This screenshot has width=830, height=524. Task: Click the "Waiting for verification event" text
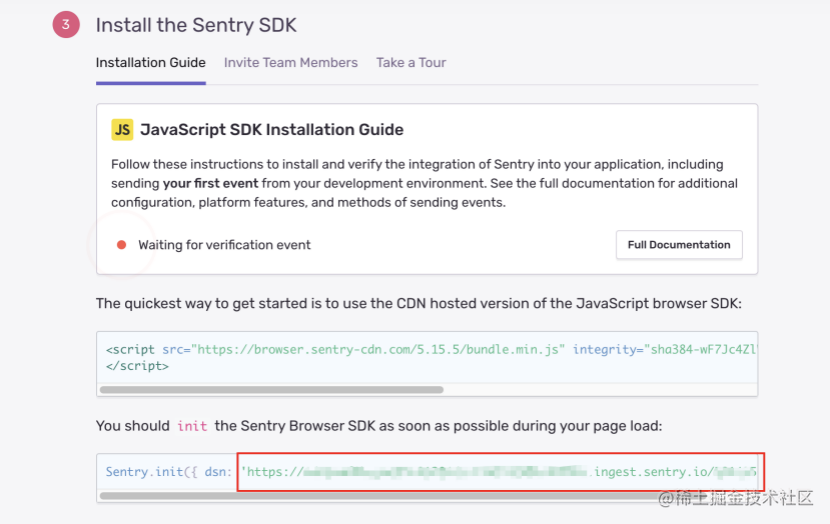click(x=224, y=245)
